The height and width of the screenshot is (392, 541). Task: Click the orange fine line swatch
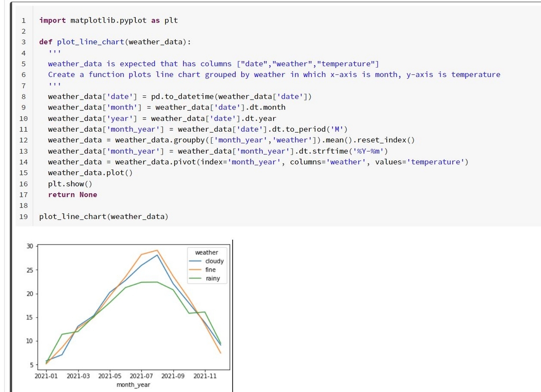click(196, 269)
